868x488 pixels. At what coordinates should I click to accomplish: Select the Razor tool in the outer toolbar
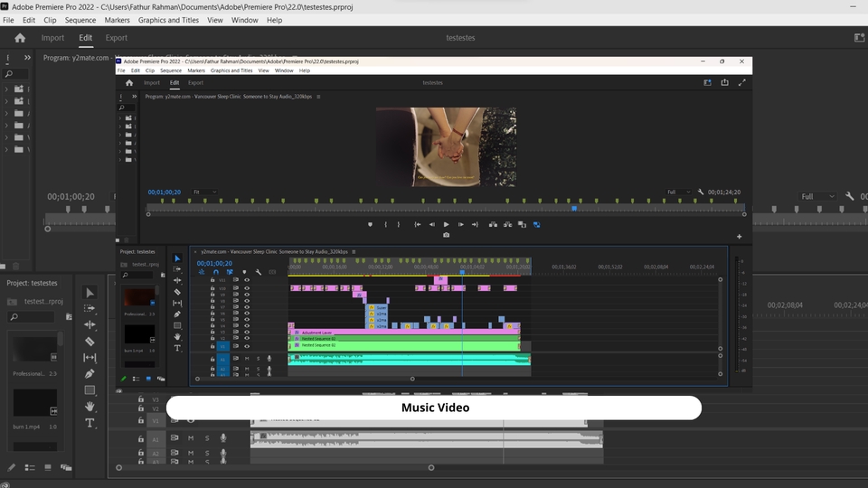coord(90,342)
